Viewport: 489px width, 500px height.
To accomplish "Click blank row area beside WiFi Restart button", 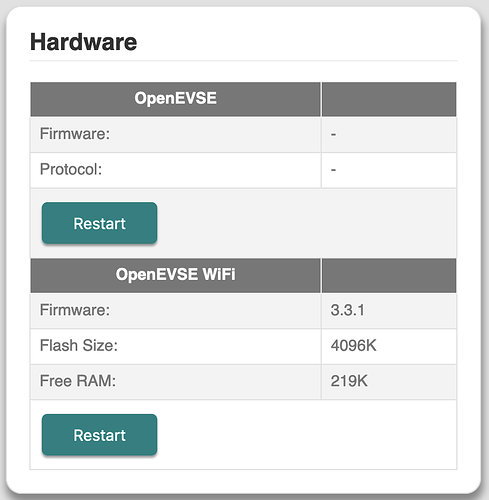I will point(307,435).
